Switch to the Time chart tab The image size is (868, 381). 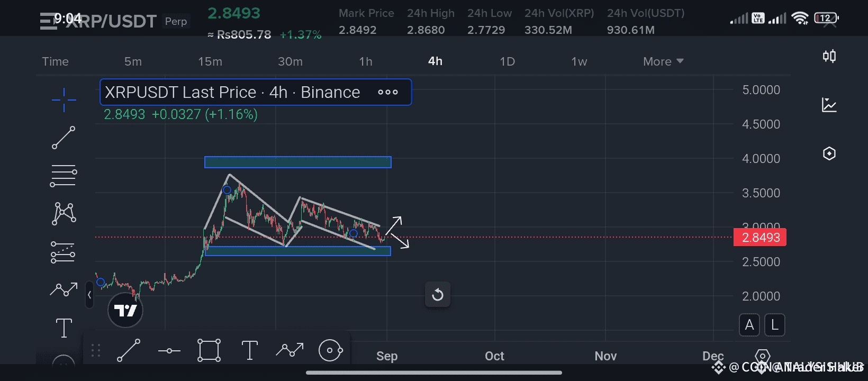pos(55,61)
